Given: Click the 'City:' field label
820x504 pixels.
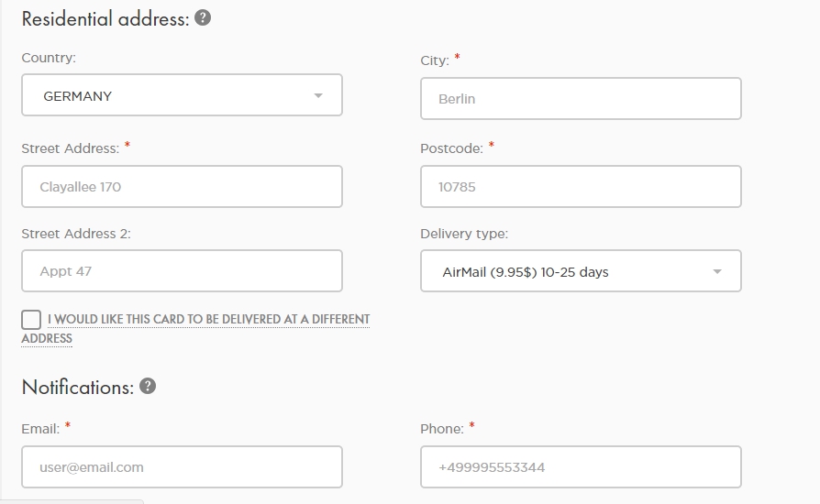Looking at the screenshot, I should point(435,60).
